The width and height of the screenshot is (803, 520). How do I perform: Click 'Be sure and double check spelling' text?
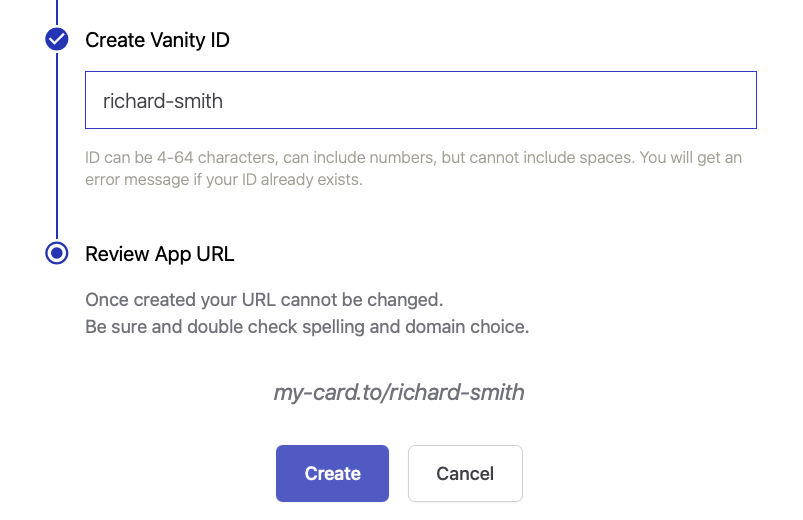(x=306, y=327)
